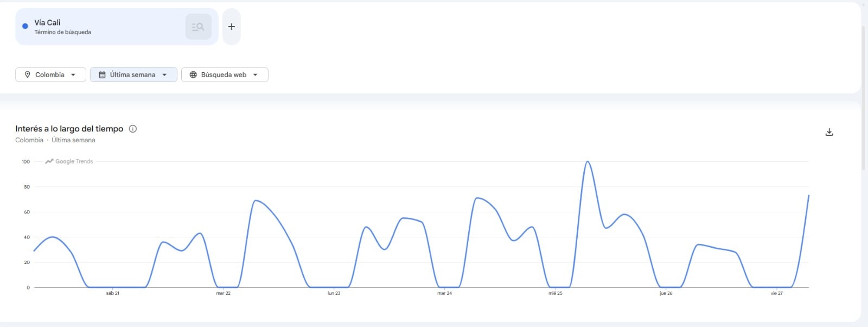868x327 pixels.
Task: Click the chart peak near mié 25
Action: [x=588, y=162]
